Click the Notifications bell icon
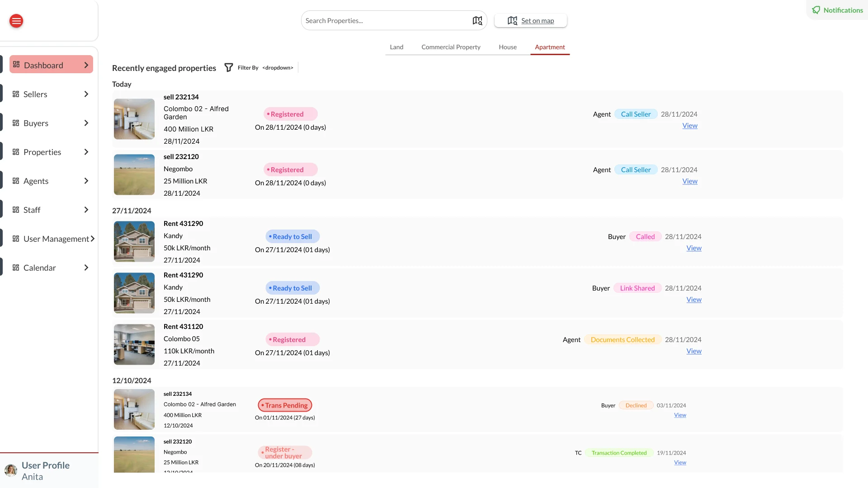This screenshot has width=868, height=488. click(x=816, y=10)
